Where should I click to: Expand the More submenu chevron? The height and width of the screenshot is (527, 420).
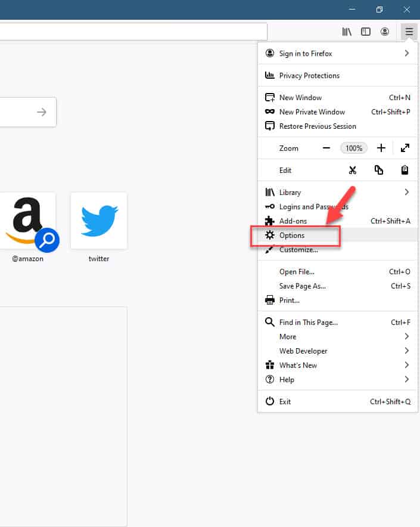tap(406, 336)
